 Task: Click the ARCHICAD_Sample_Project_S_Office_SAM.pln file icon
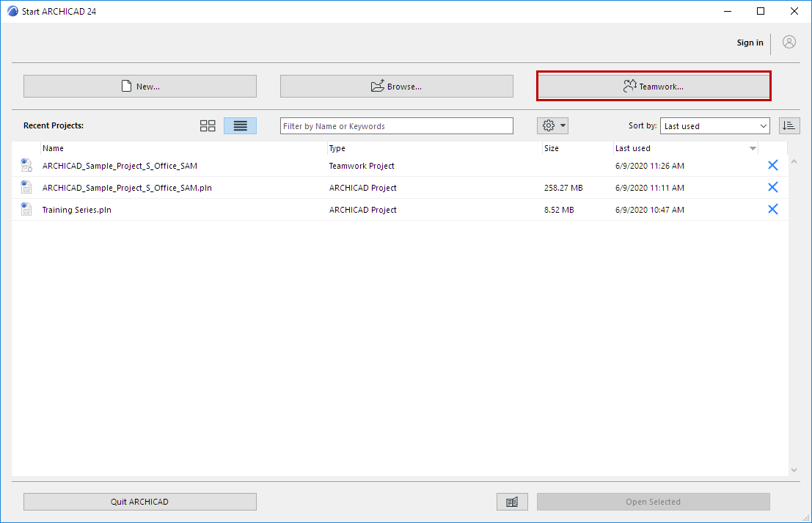[x=26, y=187]
